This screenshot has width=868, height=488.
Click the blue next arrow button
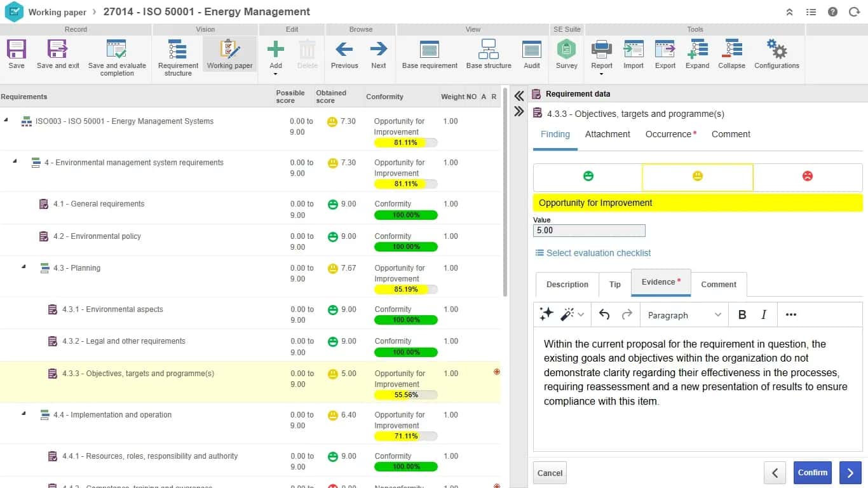tap(850, 473)
